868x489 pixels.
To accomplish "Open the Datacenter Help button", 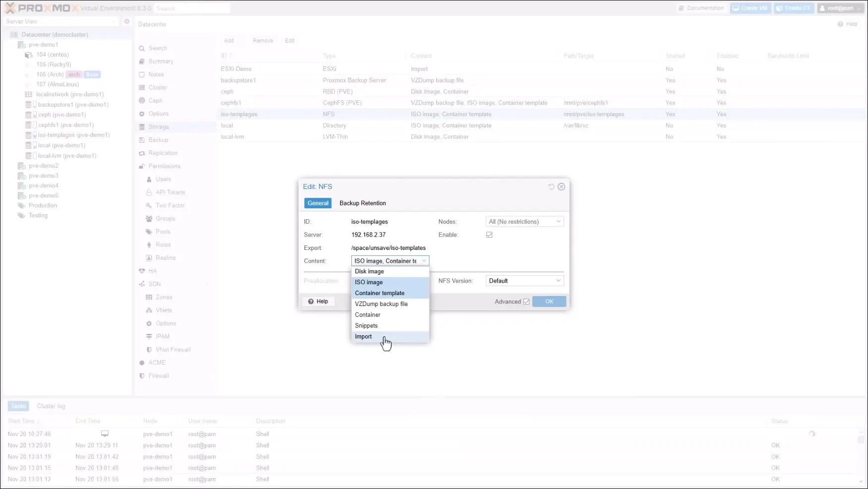I will pos(848,24).
